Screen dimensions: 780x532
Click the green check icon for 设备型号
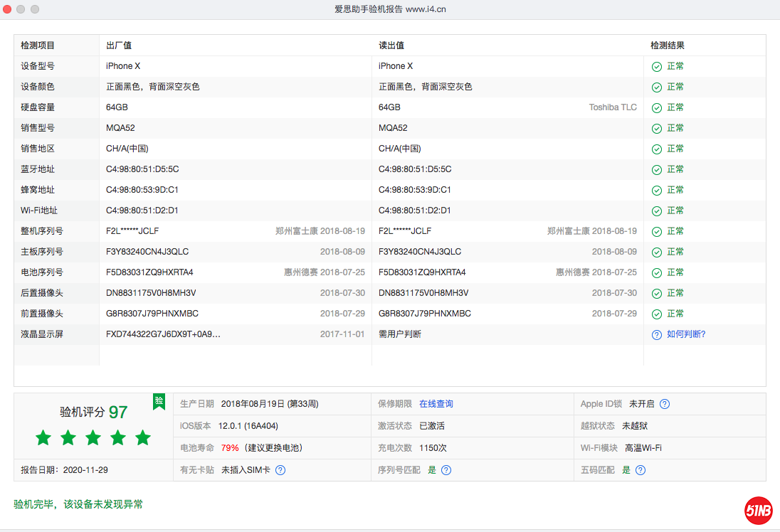(657, 66)
